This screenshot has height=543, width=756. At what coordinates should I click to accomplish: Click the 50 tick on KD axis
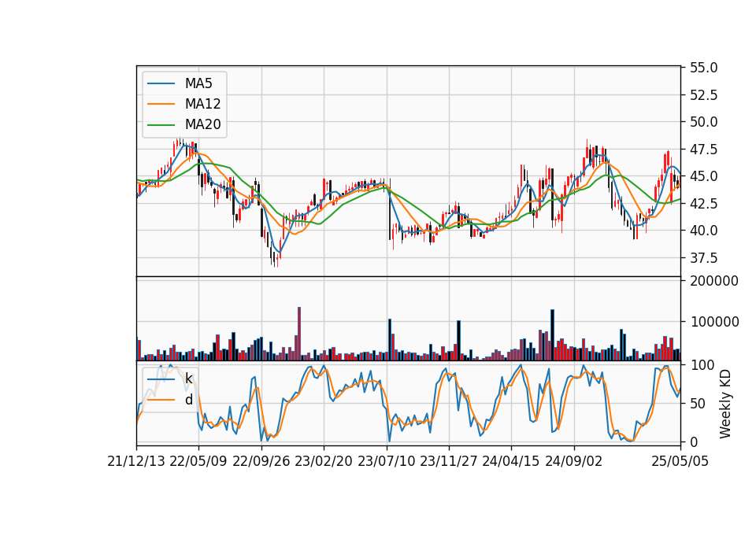click(697, 403)
